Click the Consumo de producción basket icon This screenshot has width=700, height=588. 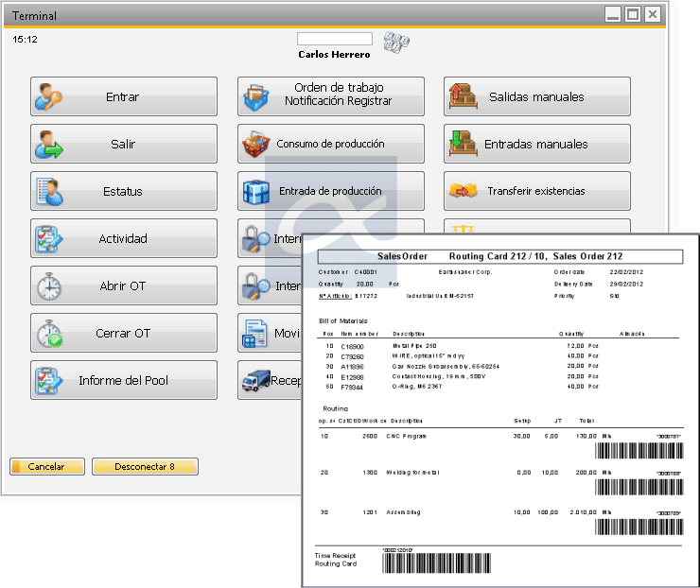tap(255, 144)
